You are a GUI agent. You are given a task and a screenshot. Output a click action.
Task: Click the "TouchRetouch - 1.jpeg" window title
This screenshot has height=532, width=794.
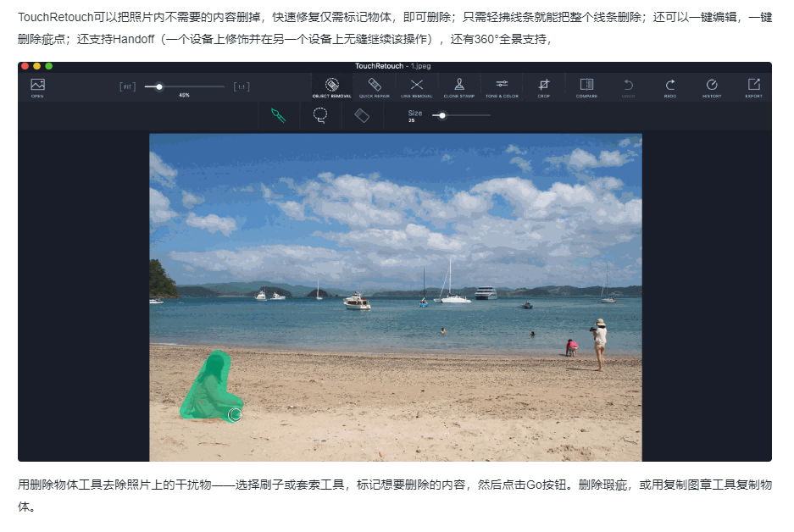[393, 66]
